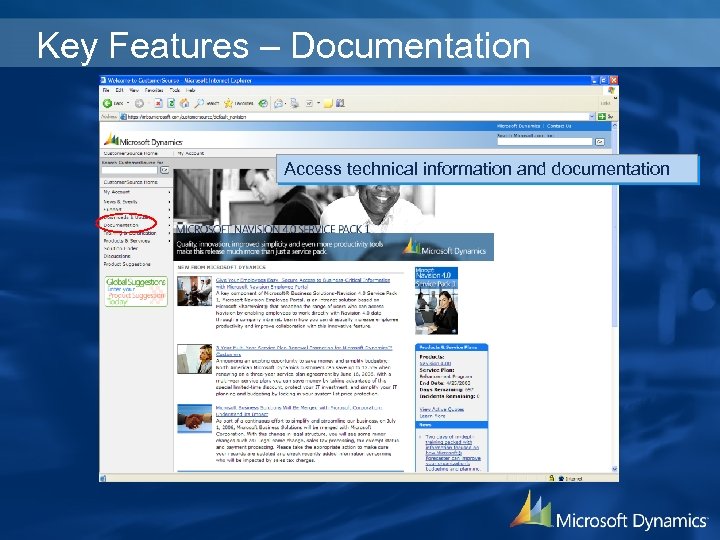Click the grey Forward arrow icon
The image size is (720, 540).
pyautogui.click(x=139, y=104)
